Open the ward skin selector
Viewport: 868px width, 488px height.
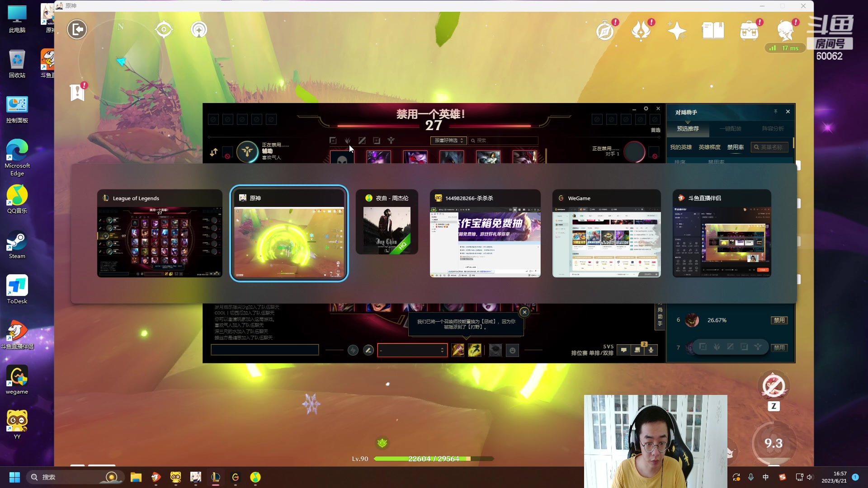[495, 350]
